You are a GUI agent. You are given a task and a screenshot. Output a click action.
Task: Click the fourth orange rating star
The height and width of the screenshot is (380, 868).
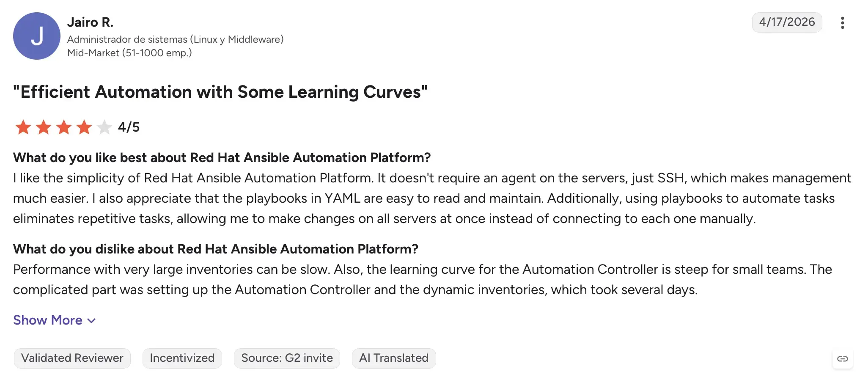point(84,127)
